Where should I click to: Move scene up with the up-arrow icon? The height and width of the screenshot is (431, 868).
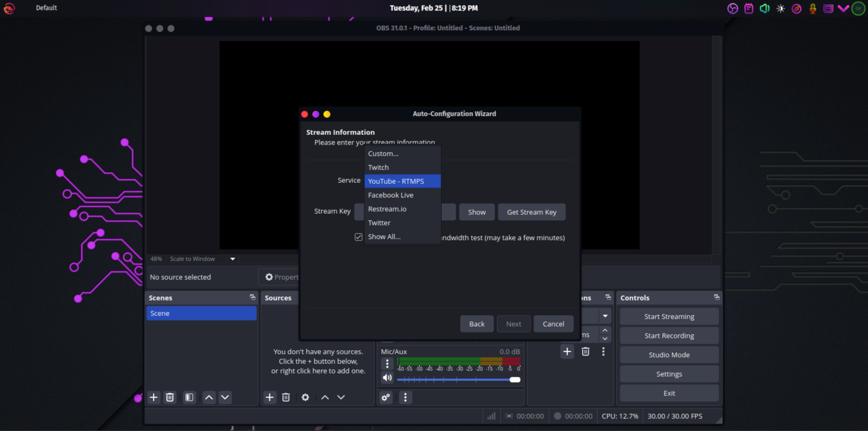tap(209, 397)
